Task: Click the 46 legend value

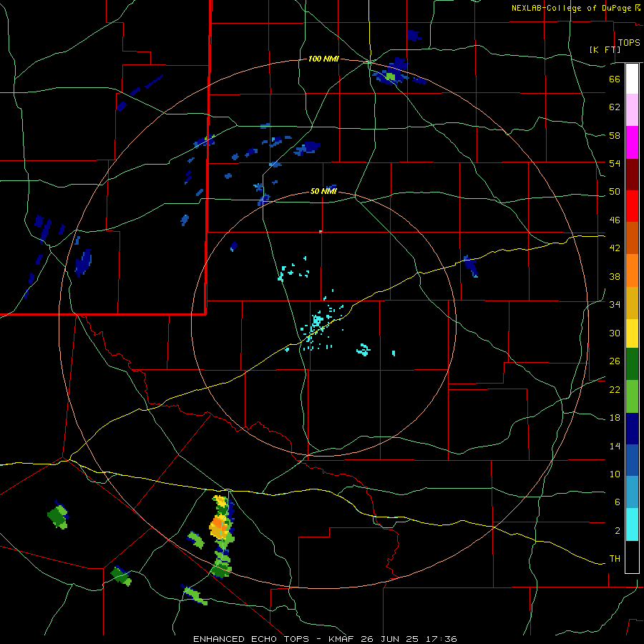Action: pos(615,220)
